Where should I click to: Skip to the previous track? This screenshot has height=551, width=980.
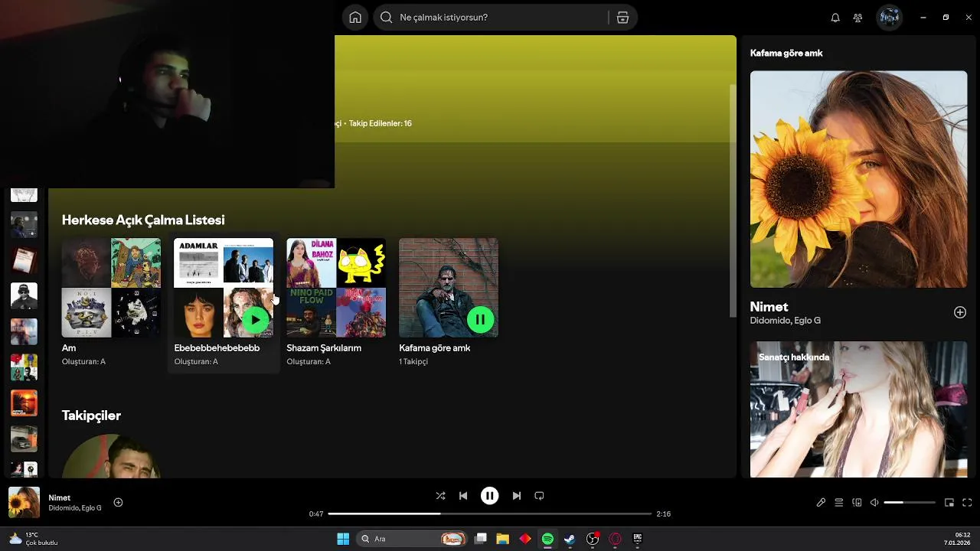[463, 496]
